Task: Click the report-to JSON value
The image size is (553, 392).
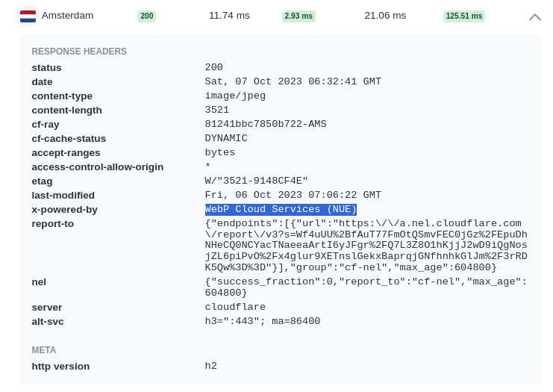Action: [x=366, y=245]
